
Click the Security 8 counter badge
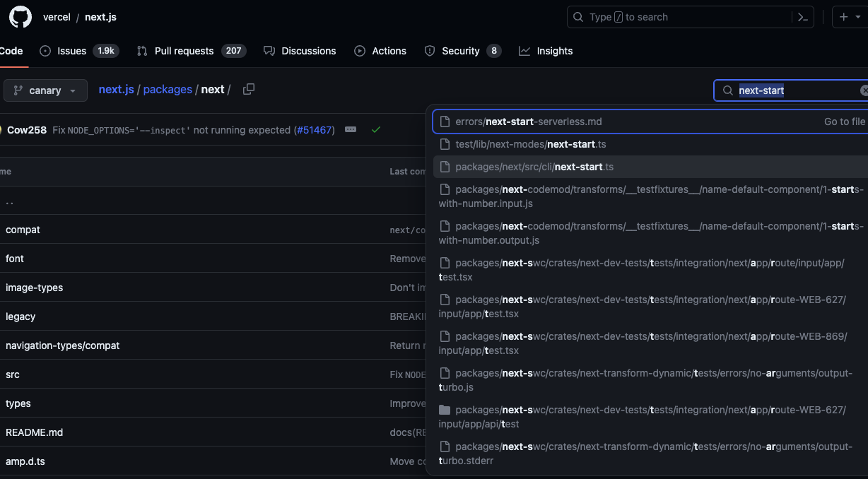493,51
